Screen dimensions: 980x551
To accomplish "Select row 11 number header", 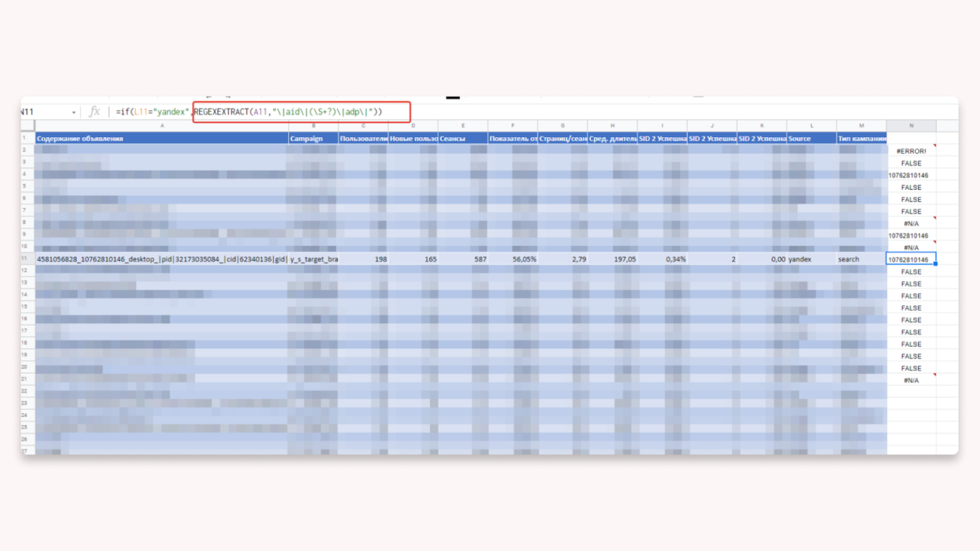I will pyautogui.click(x=27, y=259).
